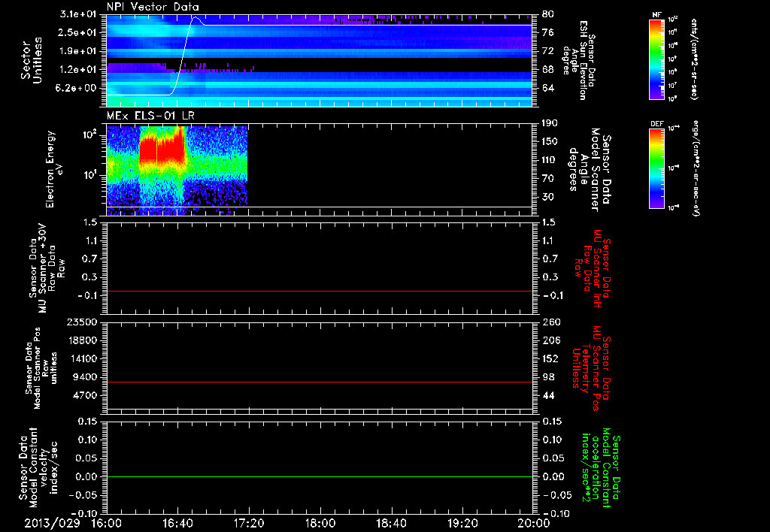Click the 17:20 time axis label
Viewport: 770px width, 532px height.
[x=249, y=523]
